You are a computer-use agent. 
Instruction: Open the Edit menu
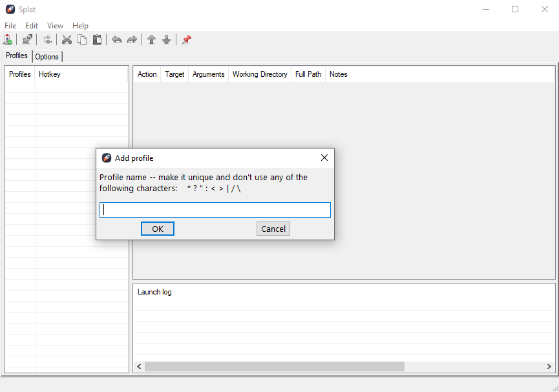(31, 26)
